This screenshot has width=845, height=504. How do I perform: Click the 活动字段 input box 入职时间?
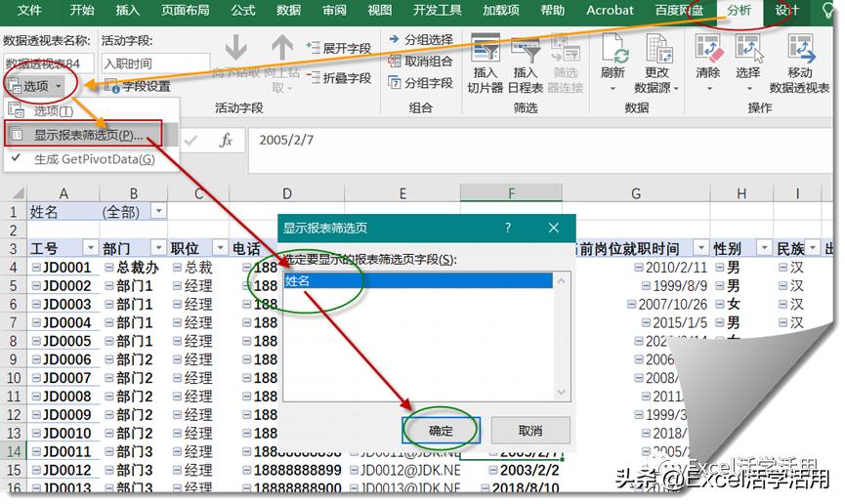[155, 63]
